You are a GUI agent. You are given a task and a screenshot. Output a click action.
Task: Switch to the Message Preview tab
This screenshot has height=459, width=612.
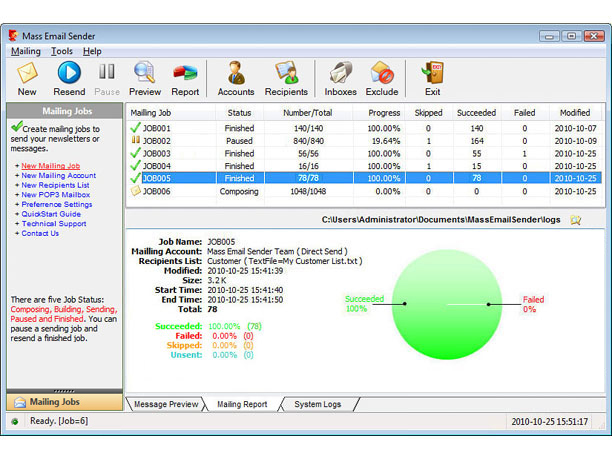coord(166,404)
